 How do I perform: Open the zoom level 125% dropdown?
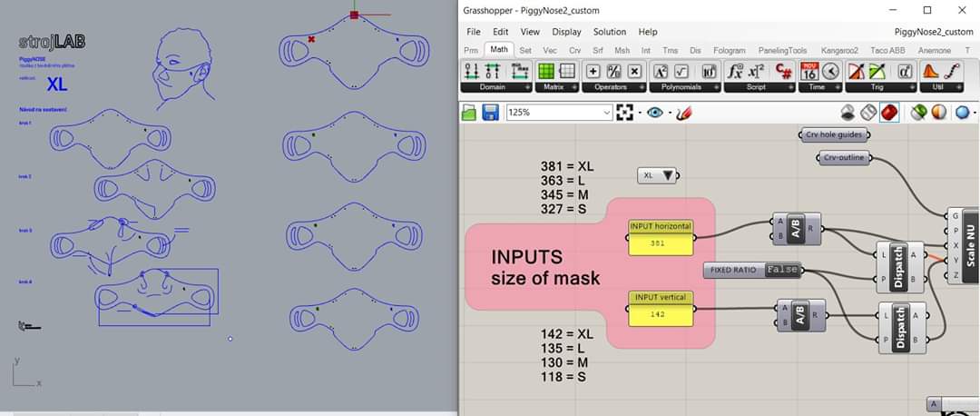(x=607, y=113)
